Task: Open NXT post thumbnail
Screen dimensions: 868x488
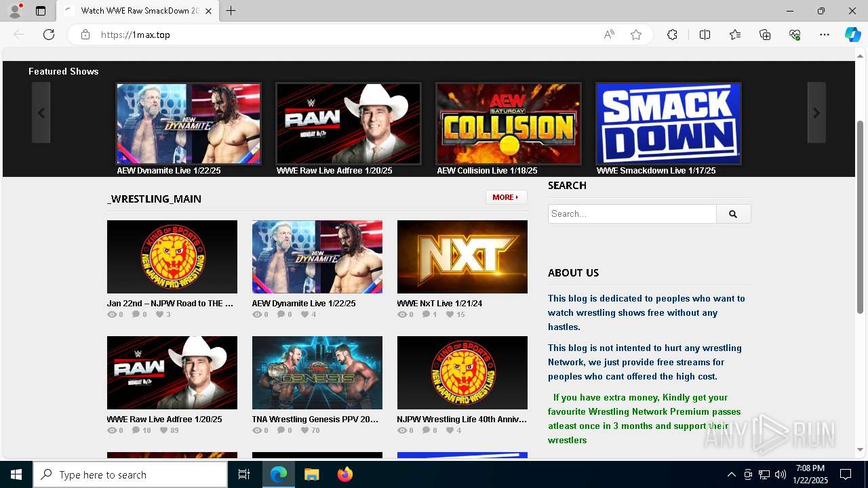Action: pyautogui.click(x=462, y=257)
